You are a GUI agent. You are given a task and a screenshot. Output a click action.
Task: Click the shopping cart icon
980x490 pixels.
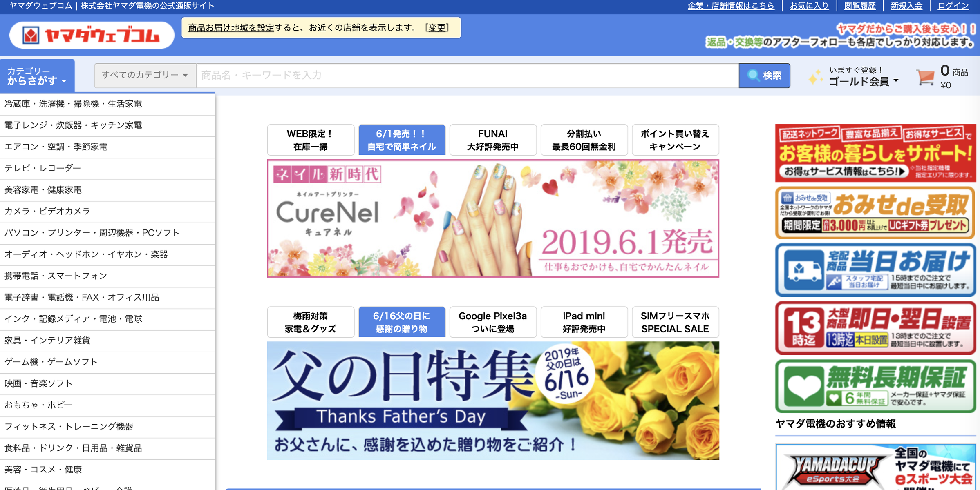[925, 77]
